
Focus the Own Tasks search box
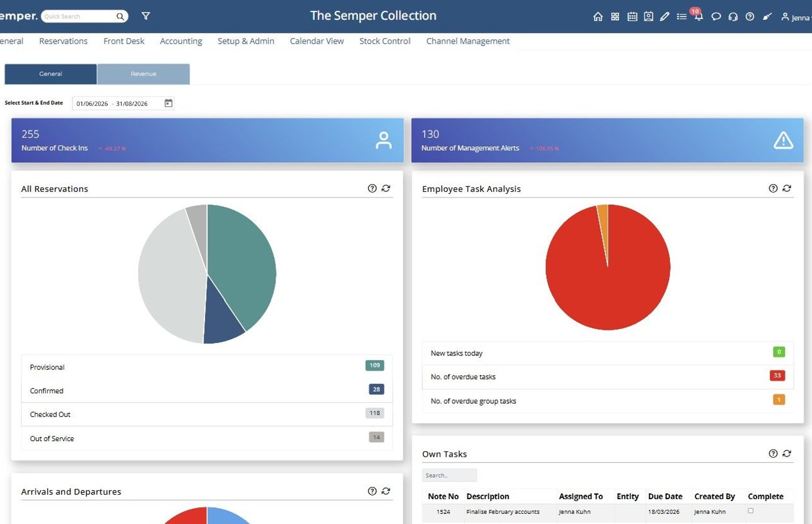(449, 475)
